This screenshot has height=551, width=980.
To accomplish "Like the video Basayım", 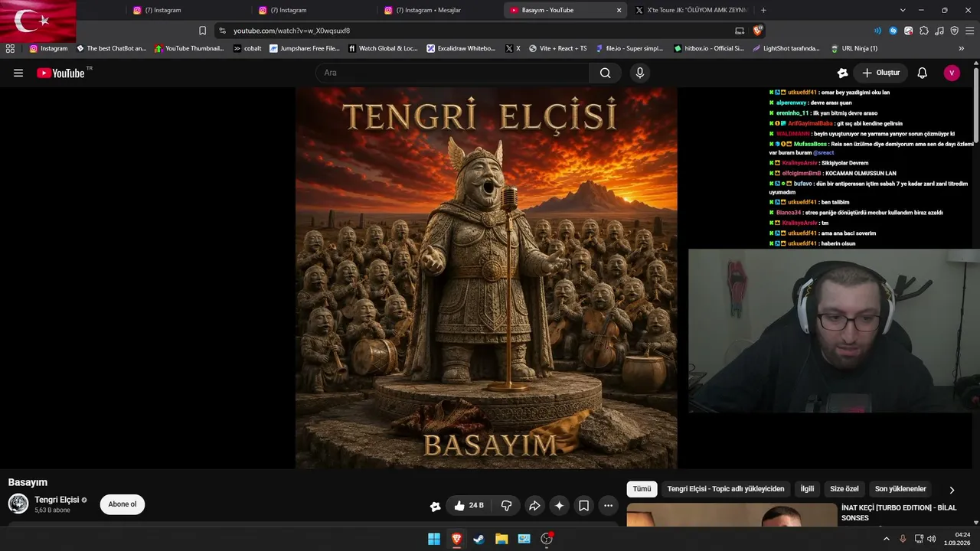I will click(x=468, y=505).
